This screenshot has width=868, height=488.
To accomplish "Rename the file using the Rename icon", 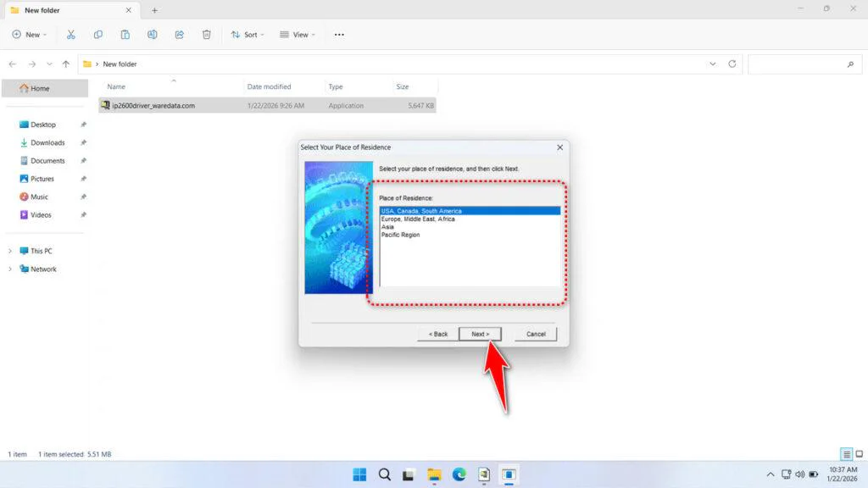I will coord(153,35).
